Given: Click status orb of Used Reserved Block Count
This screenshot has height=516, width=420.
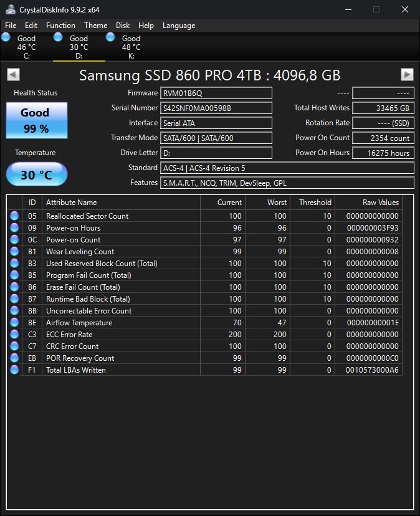Looking at the screenshot, I should 14,263.
